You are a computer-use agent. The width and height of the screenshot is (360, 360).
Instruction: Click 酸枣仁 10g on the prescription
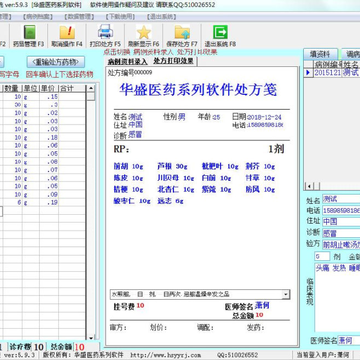132,201
